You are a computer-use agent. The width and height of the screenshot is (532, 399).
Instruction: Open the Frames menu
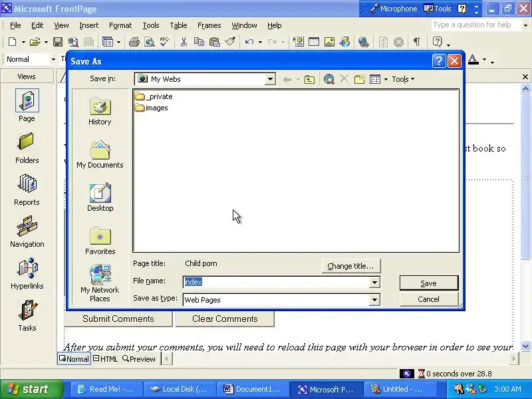click(209, 25)
